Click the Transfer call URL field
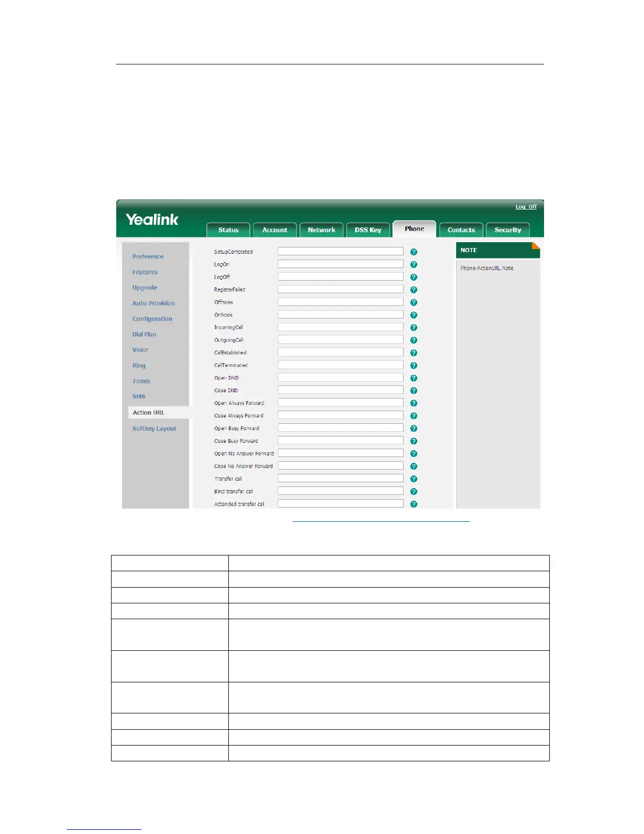644x834 pixels. pyautogui.click(x=340, y=479)
